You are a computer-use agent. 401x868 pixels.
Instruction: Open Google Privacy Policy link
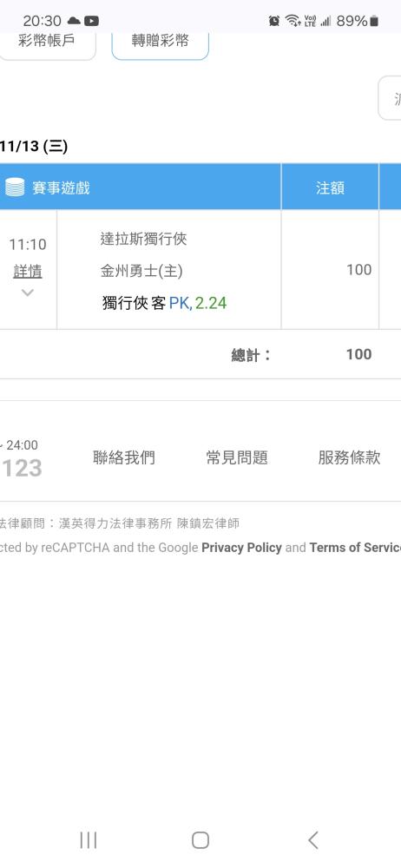[241, 548]
